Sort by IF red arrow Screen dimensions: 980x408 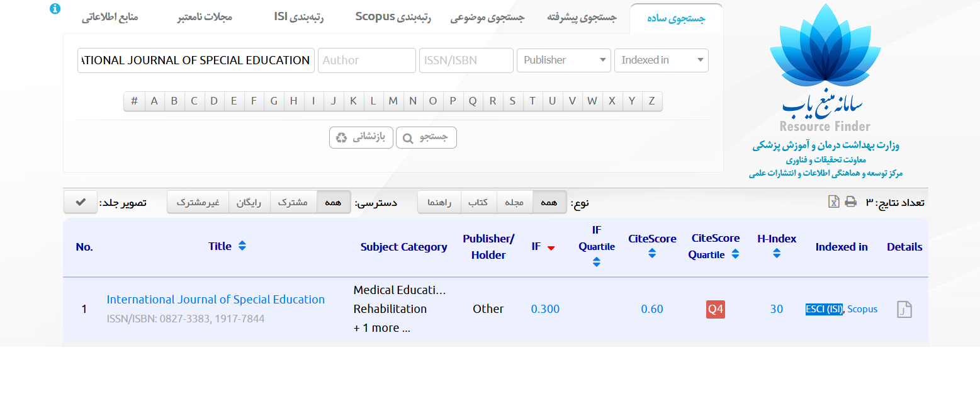[x=551, y=248]
